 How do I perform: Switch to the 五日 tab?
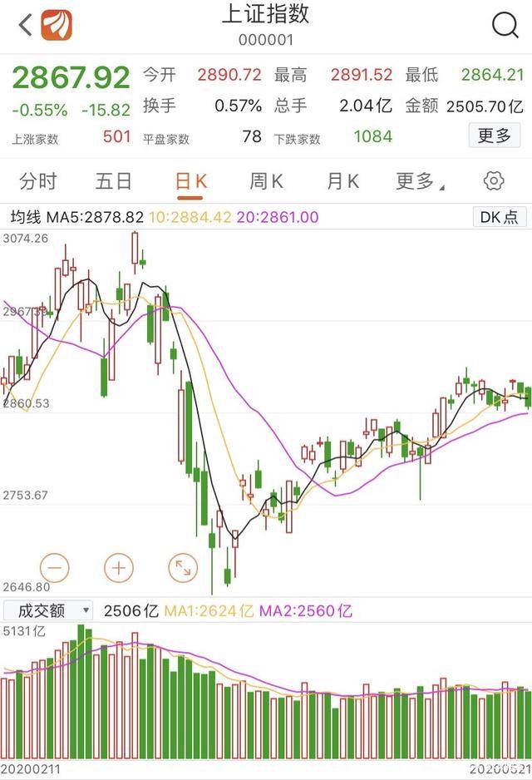[113, 181]
